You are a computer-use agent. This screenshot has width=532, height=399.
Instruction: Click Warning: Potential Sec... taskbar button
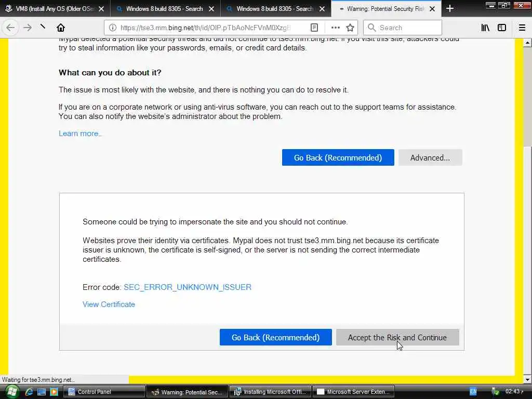click(x=188, y=392)
